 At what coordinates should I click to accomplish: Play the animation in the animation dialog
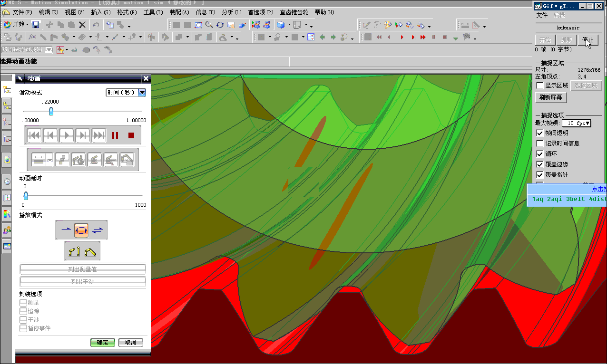coord(67,135)
